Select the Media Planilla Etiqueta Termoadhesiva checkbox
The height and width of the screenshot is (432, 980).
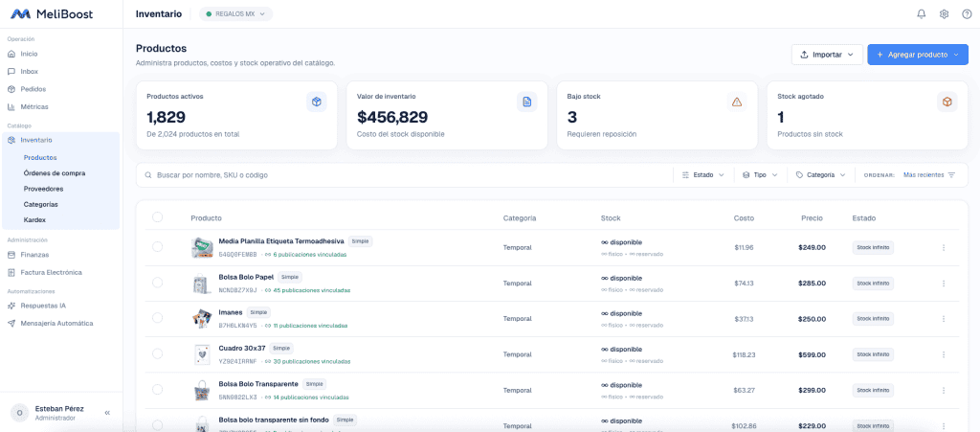158,247
